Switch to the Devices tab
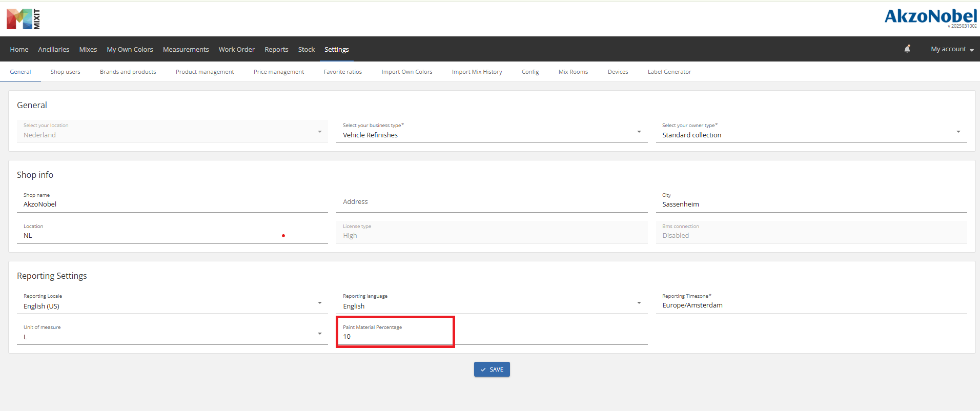The image size is (980, 411). (x=618, y=72)
